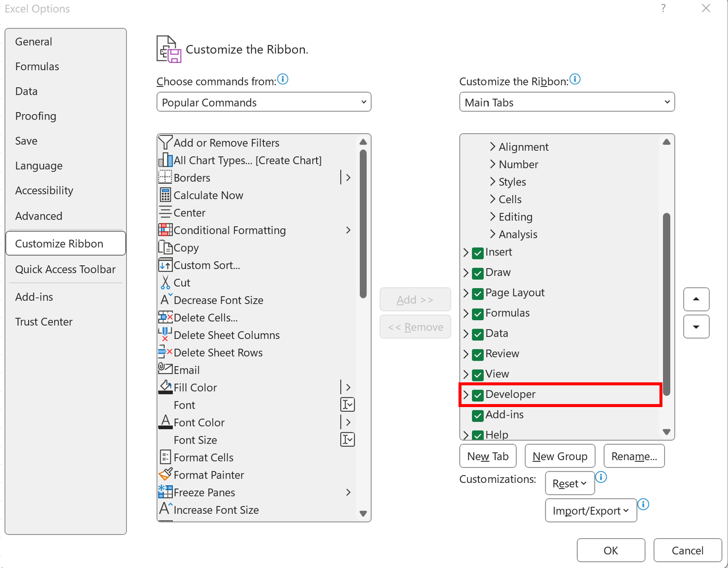Click the Rename button
728x568 pixels.
coord(634,456)
